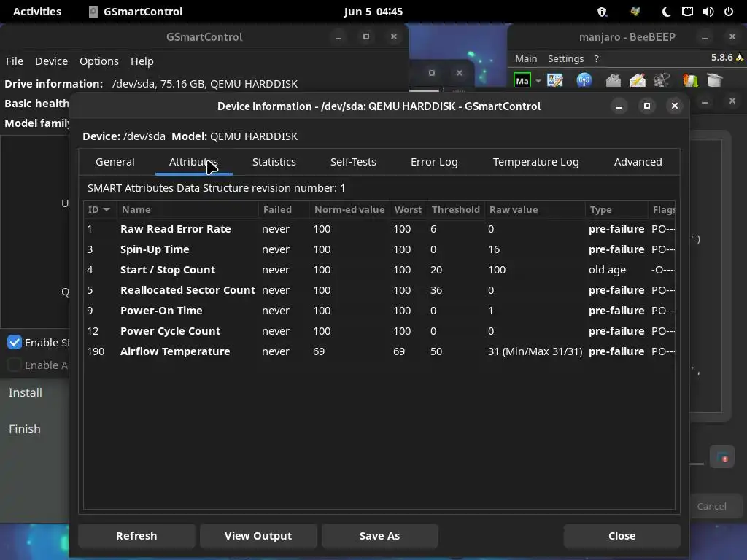Show the Temperature Log tab

[535, 162]
